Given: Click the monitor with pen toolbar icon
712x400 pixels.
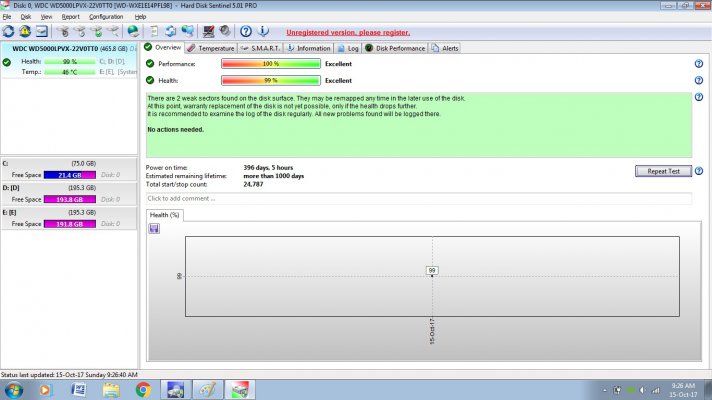Looking at the screenshot, I should [208, 31].
